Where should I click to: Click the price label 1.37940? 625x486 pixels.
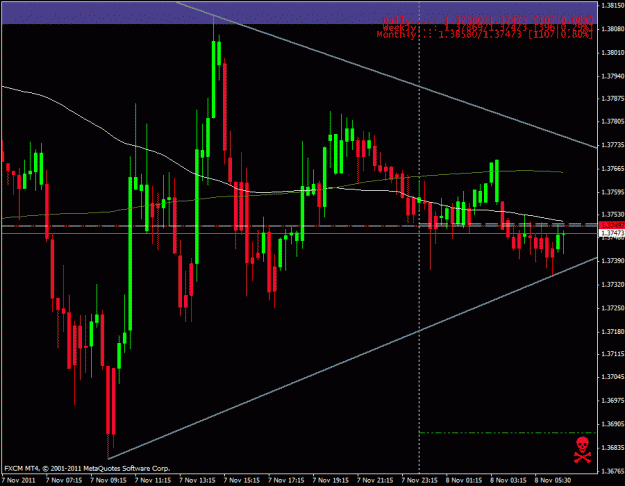click(x=613, y=76)
